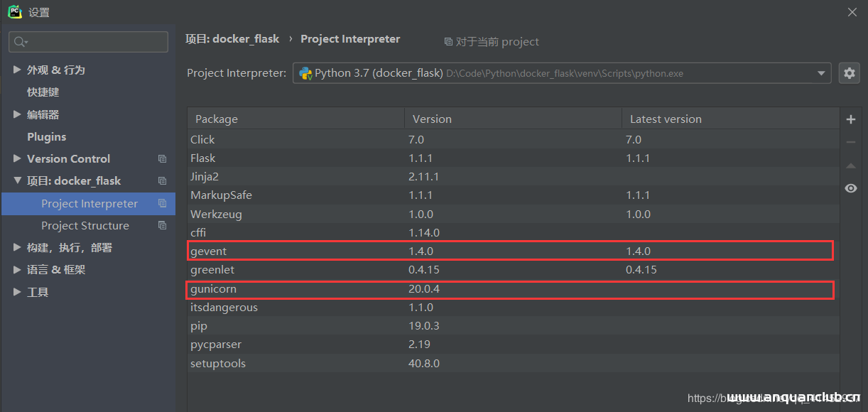Viewport: 868px width, 412px height.
Task: Click the 项目: docker_flask breadcrumb
Action: coord(232,39)
